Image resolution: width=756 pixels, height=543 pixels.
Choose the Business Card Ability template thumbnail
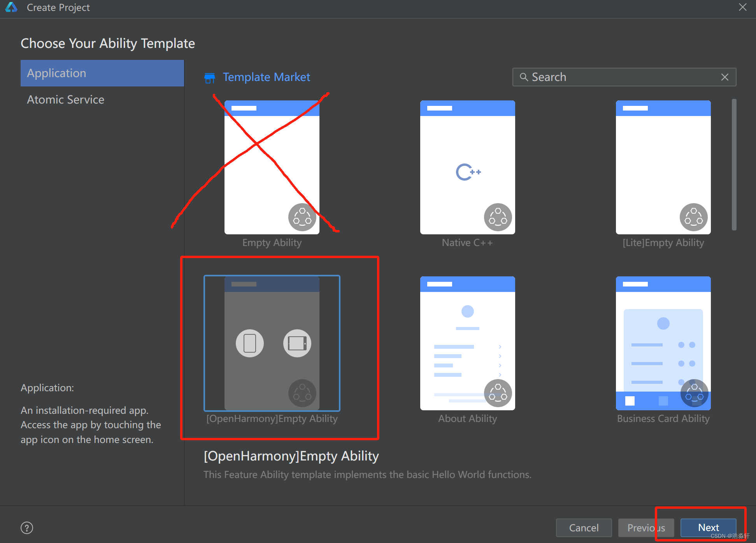tap(663, 343)
